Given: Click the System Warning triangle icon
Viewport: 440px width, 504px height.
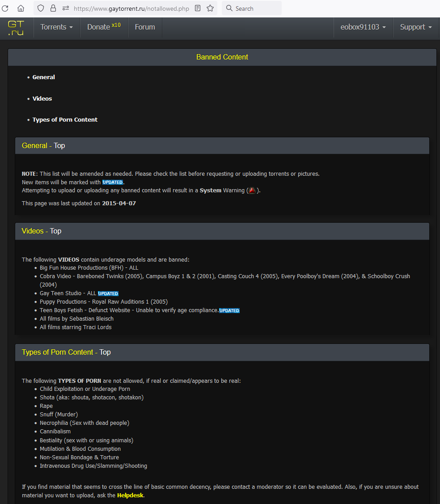Looking at the screenshot, I should click(252, 190).
